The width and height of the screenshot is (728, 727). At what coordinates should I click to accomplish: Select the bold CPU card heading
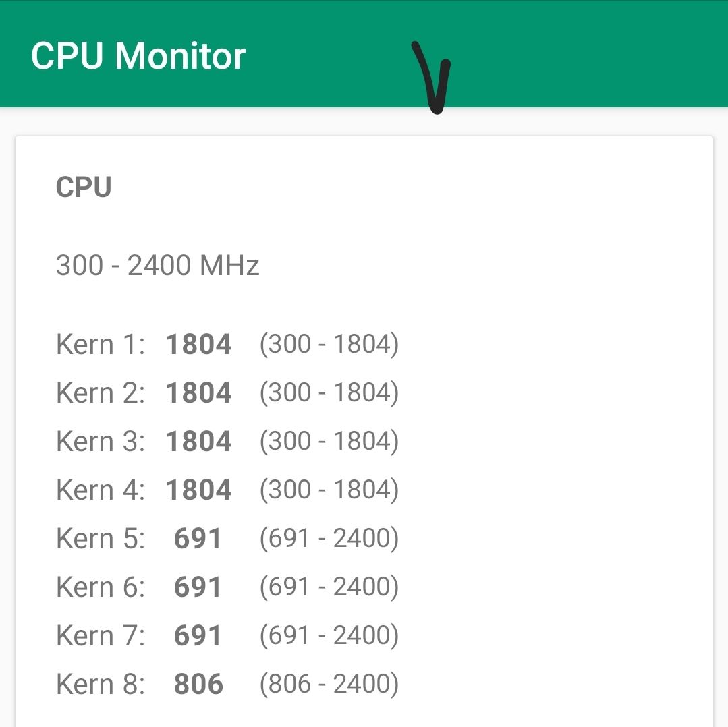point(84,187)
